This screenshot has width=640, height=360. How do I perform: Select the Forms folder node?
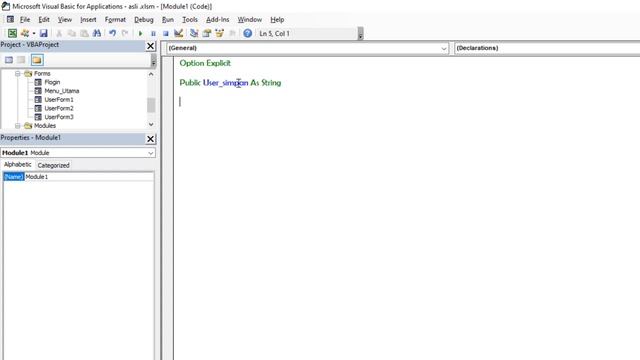tap(42, 73)
